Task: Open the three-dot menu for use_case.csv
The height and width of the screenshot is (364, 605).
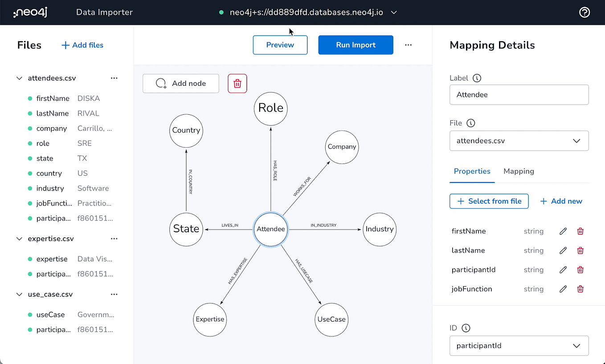Action: click(x=114, y=294)
